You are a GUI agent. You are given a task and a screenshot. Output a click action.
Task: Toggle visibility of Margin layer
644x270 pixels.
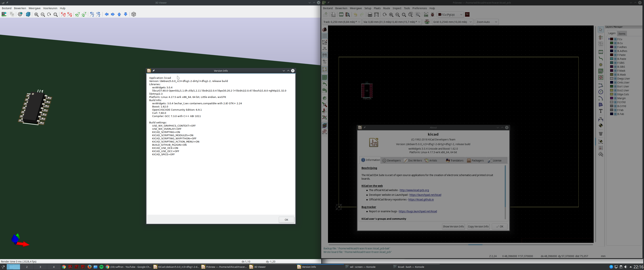(616, 98)
